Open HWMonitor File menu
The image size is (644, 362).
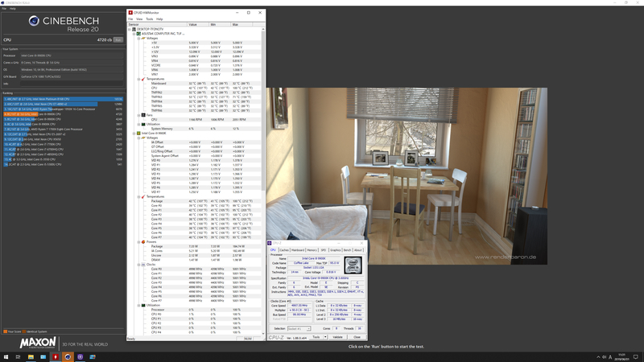pyautogui.click(x=130, y=19)
